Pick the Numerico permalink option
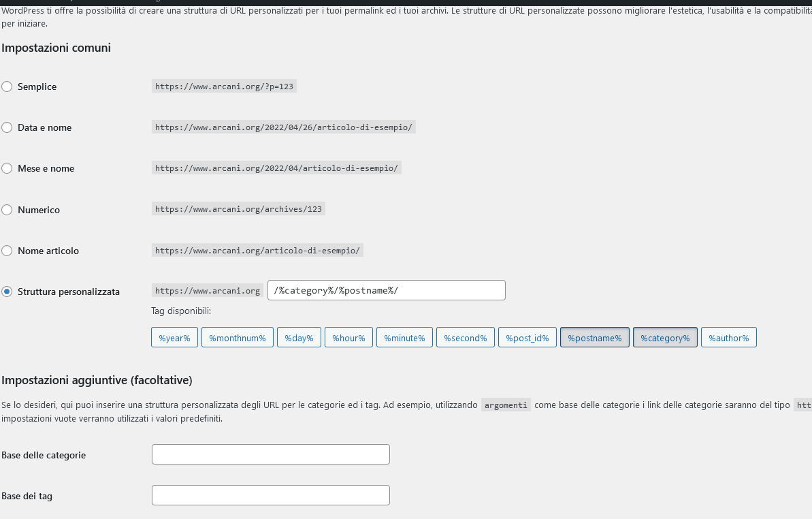The width and height of the screenshot is (812, 519). 7,210
